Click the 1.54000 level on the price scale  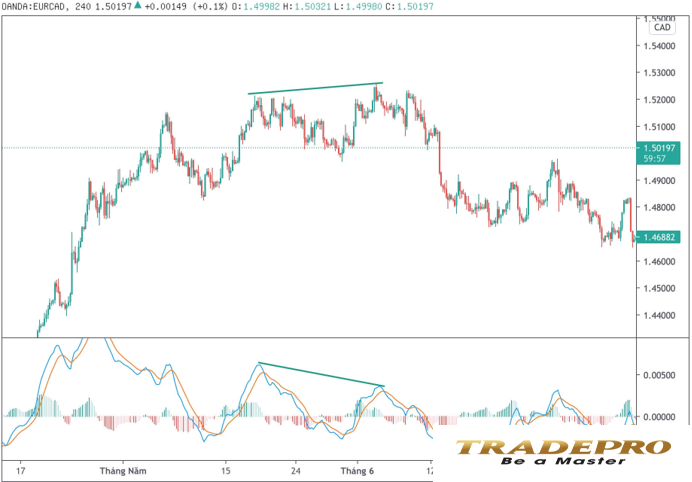659,46
